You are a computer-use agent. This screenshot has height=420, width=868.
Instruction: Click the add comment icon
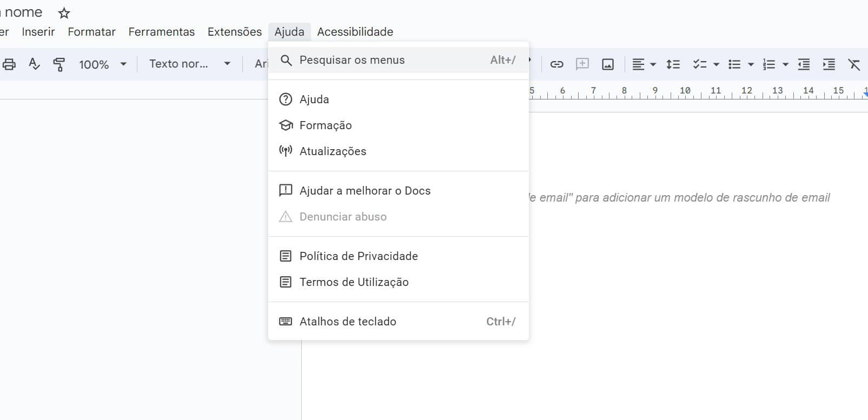click(x=582, y=64)
